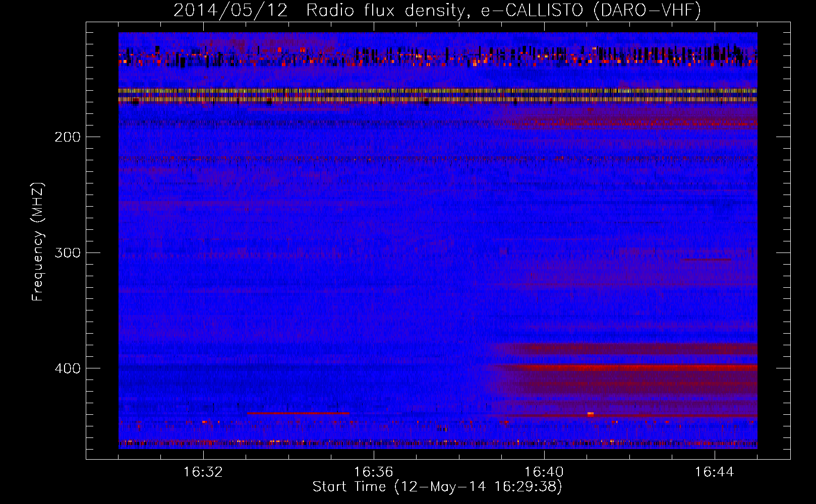The image size is (816, 504).
Task: Click the 300 frequency tick label
Action: point(68,252)
